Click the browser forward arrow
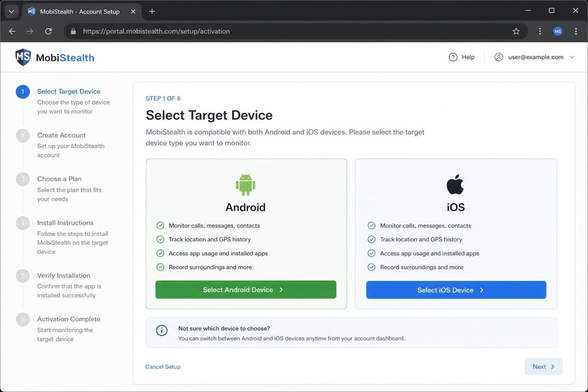This screenshot has height=392, width=588. tap(30, 32)
